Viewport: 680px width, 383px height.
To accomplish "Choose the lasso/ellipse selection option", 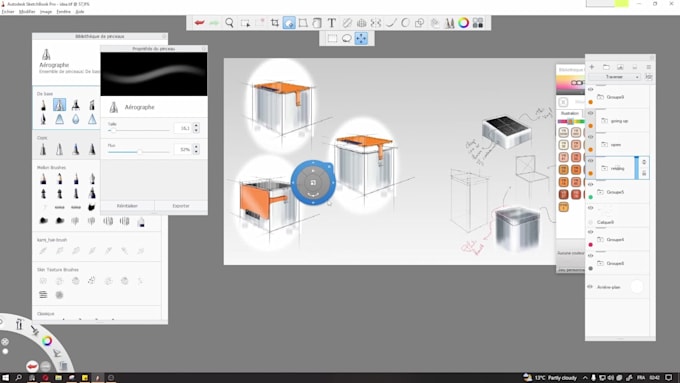I will pos(347,39).
